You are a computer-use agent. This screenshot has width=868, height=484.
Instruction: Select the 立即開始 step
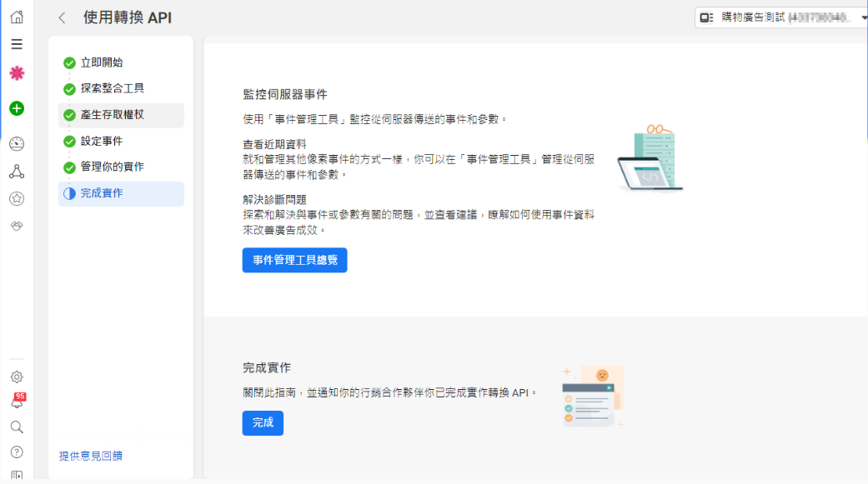[x=102, y=62]
